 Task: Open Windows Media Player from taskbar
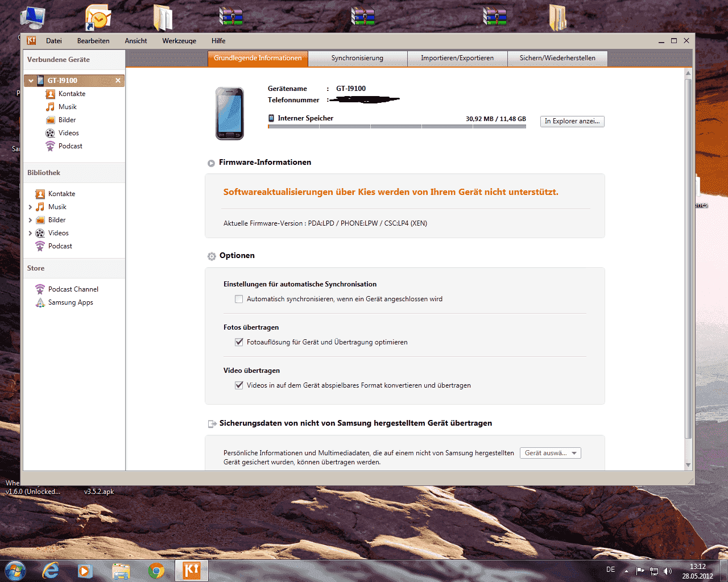click(x=85, y=571)
